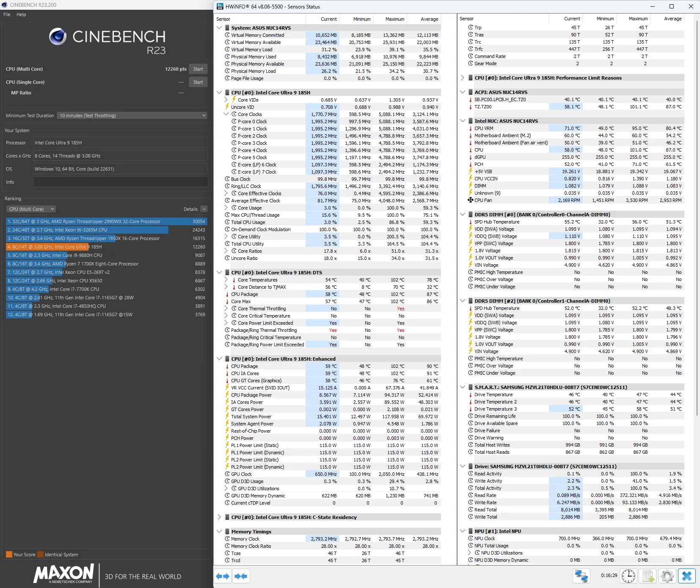The image size is (700, 588).
Task: Select the Intel Xeon W-3265M ranking entry
Action: click(106, 230)
